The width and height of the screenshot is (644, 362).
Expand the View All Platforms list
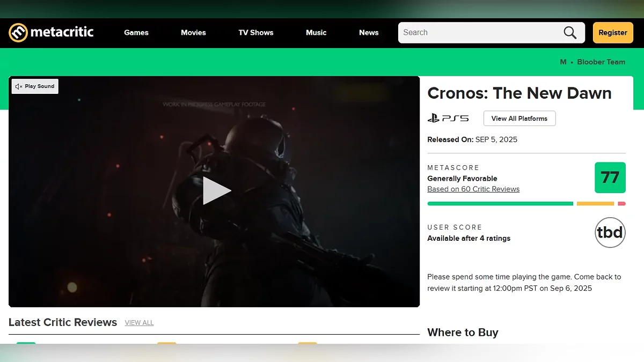[519, 119]
